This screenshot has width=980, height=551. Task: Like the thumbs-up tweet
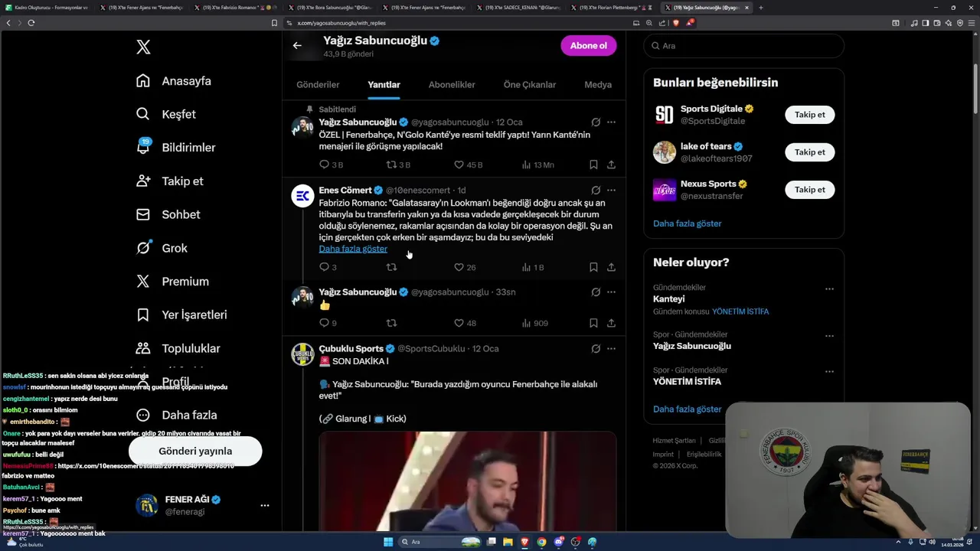(459, 323)
